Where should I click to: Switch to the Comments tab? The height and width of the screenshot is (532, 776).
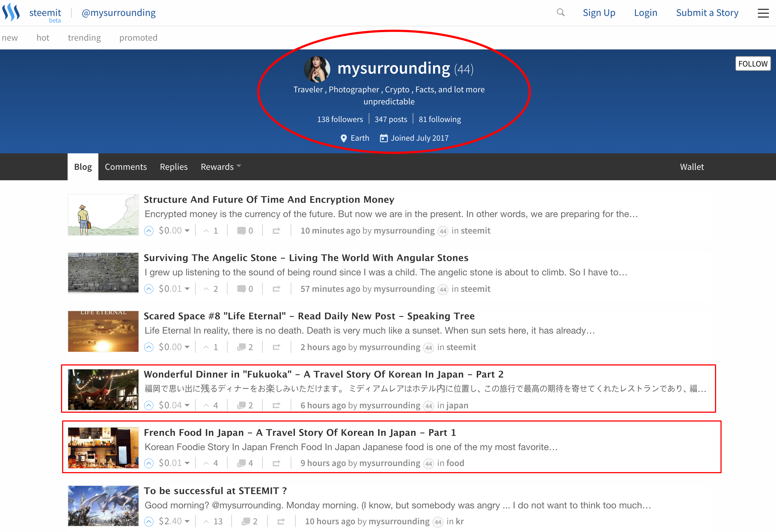[x=126, y=167]
